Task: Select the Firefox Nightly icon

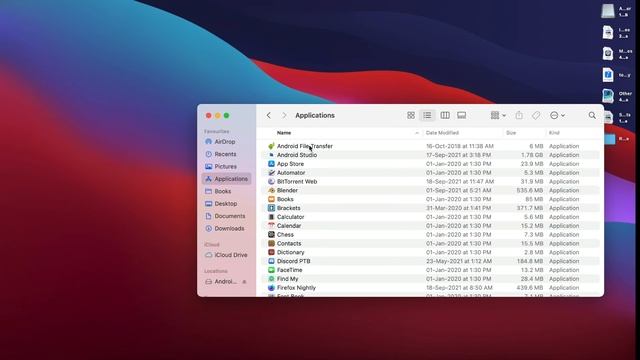Action: click(271, 288)
